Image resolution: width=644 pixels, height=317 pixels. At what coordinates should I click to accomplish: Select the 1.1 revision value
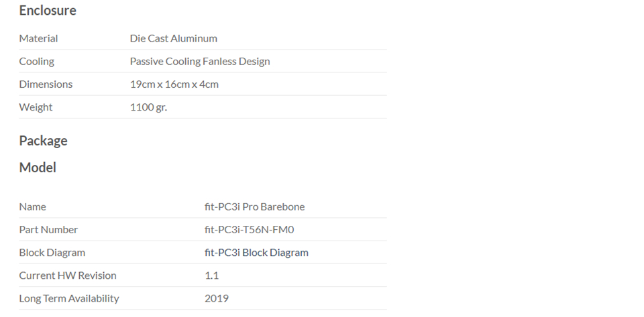click(211, 275)
